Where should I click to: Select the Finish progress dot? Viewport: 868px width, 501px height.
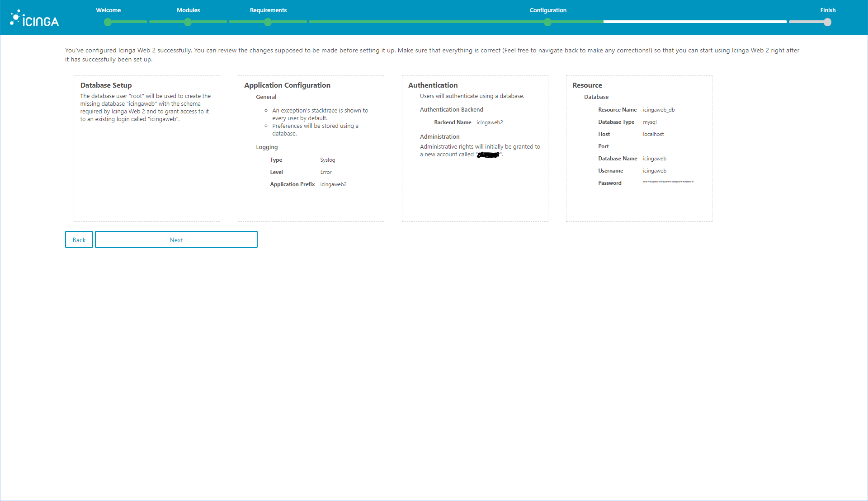pyautogui.click(x=827, y=22)
